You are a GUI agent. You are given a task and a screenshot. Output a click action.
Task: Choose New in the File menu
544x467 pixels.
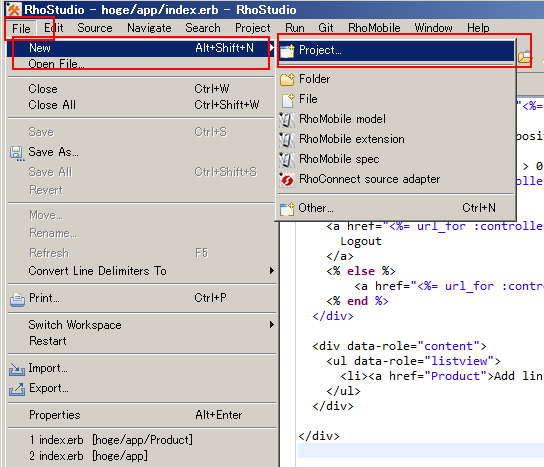pyautogui.click(x=141, y=48)
